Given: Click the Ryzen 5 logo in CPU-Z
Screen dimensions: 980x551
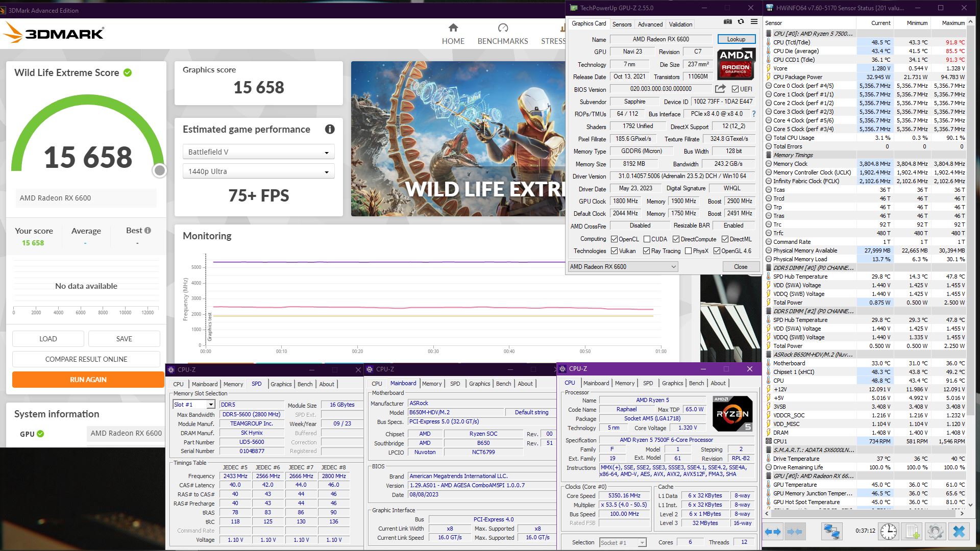Looking at the screenshot, I should (x=732, y=414).
